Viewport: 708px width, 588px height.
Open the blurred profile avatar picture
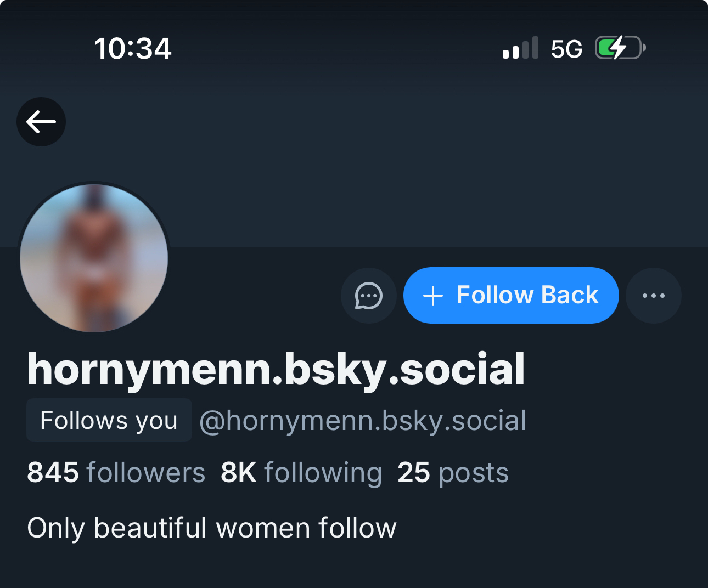pyautogui.click(x=94, y=258)
